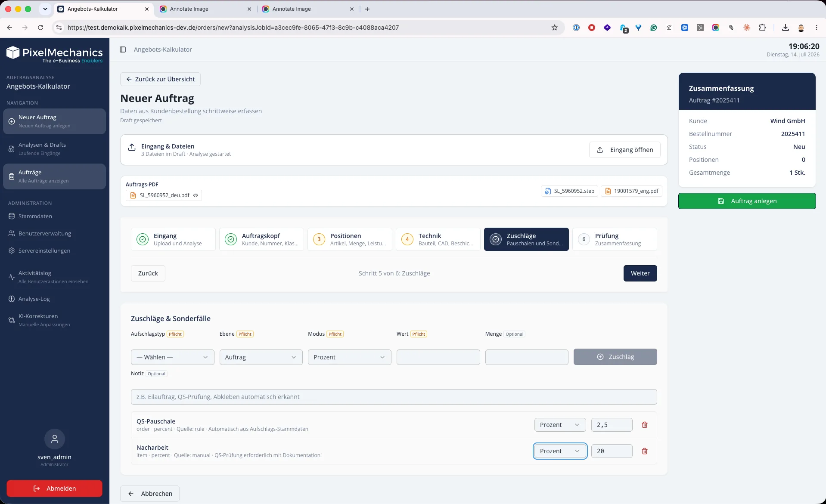Toggle the sidebar panel icon
This screenshot has height=504, width=826.
(123, 49)
